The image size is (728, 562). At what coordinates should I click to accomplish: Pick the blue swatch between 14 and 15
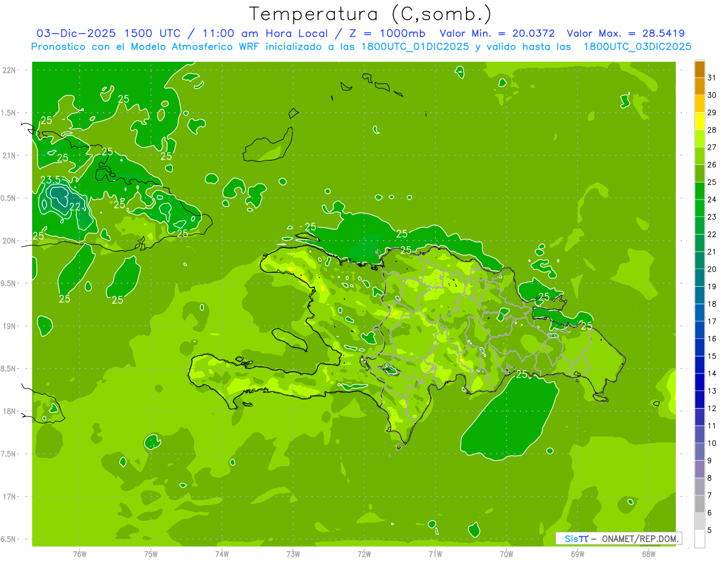pos(699,365)
